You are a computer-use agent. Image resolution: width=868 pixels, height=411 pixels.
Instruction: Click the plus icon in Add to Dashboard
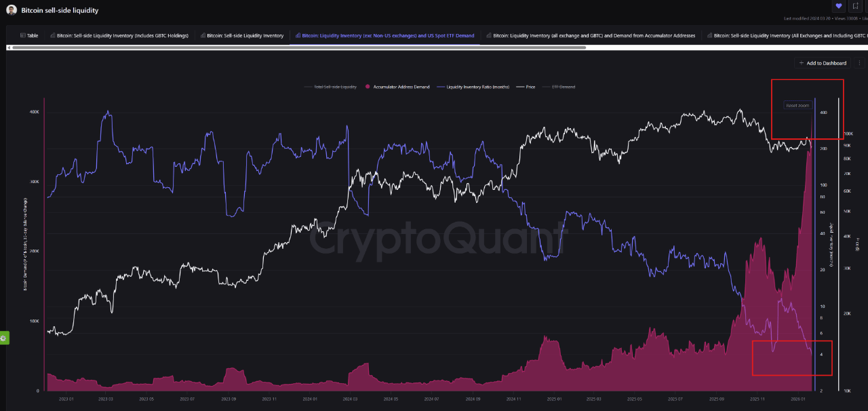click(x=802, y=63)
